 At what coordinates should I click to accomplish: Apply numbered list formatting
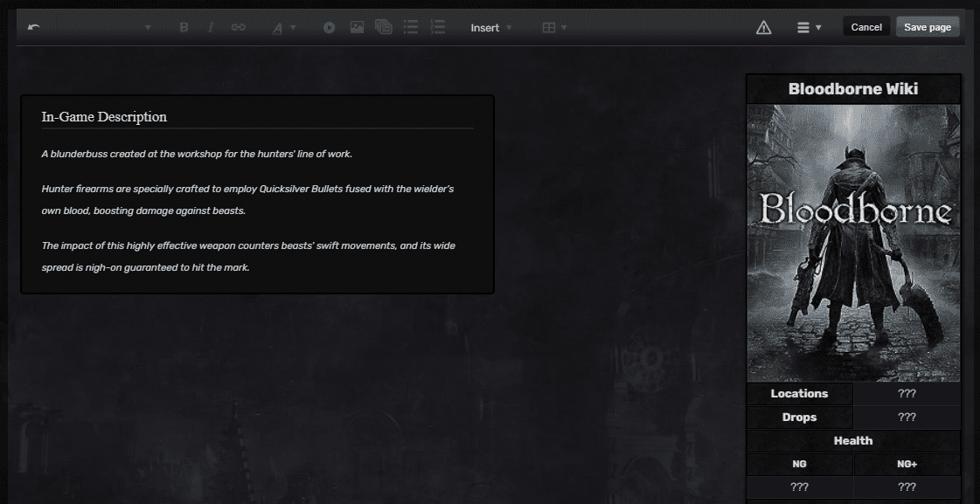(x=437, y=27)
